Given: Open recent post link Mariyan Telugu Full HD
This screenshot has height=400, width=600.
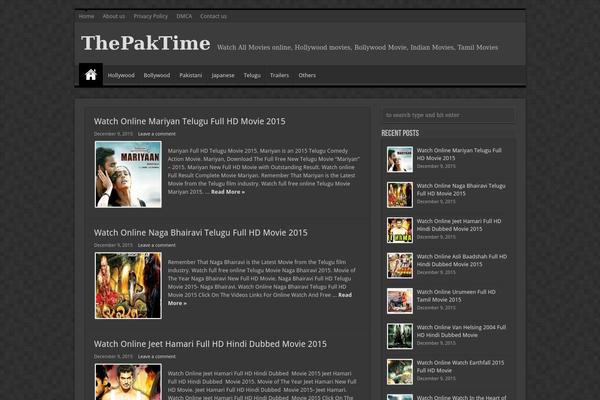Looking at the screenshot, I should pyautogui.click(x=459, y=154).
